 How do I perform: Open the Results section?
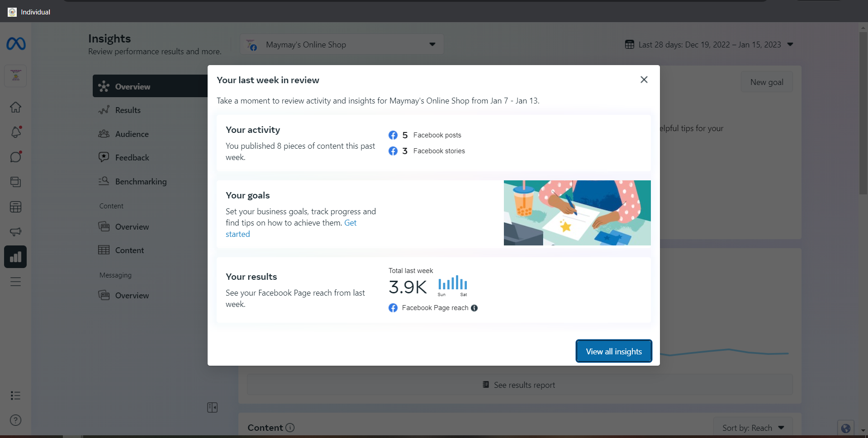(128, 110)
